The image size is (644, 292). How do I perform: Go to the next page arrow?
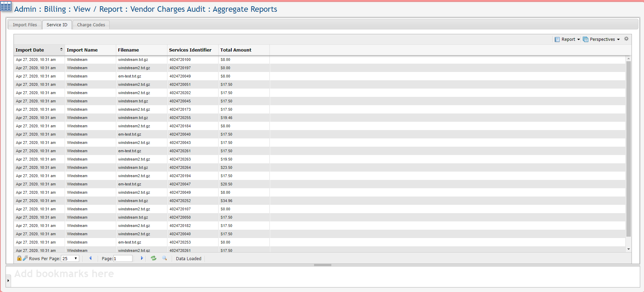click(x=142, y=258)
